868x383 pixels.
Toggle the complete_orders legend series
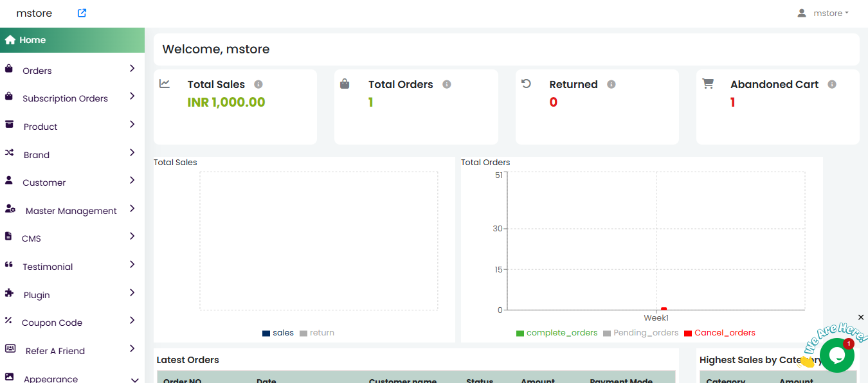[x=557, y=333]
